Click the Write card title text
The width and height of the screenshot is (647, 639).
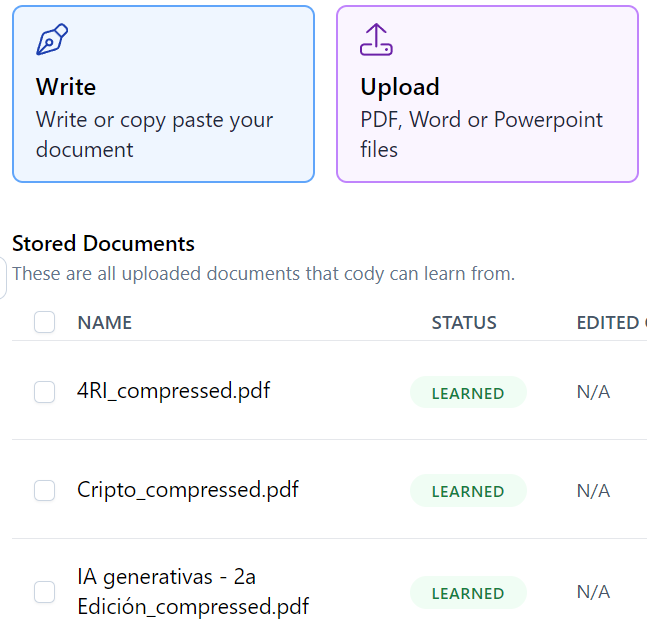click(x=66, y=87)
